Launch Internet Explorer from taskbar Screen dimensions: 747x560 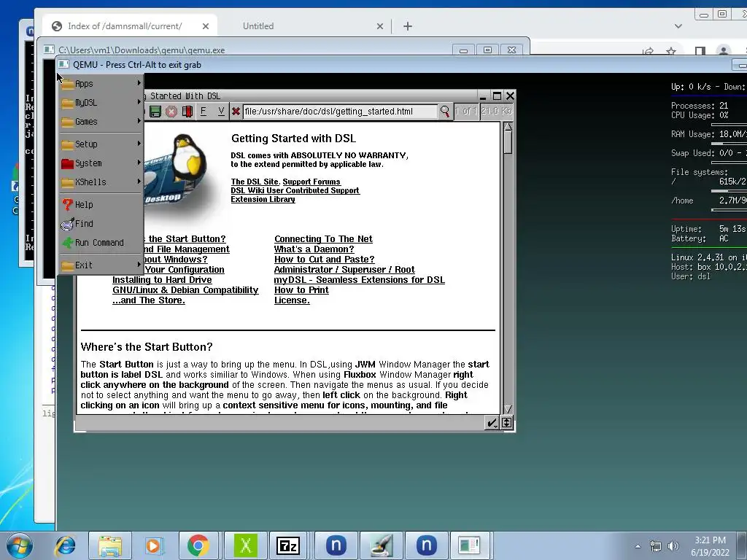65,545
